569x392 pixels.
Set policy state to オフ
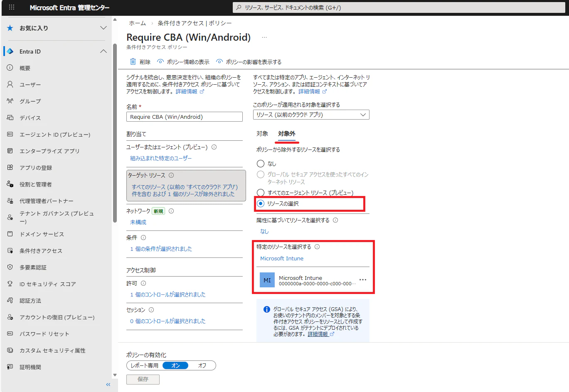[x=202, y=365]
